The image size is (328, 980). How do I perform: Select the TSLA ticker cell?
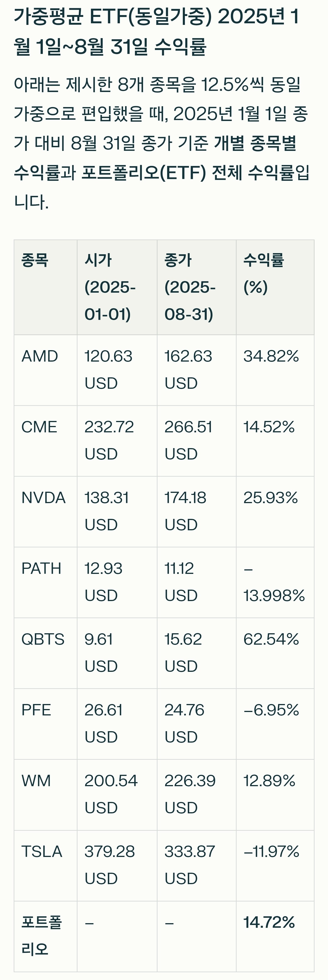pos(41,852)
